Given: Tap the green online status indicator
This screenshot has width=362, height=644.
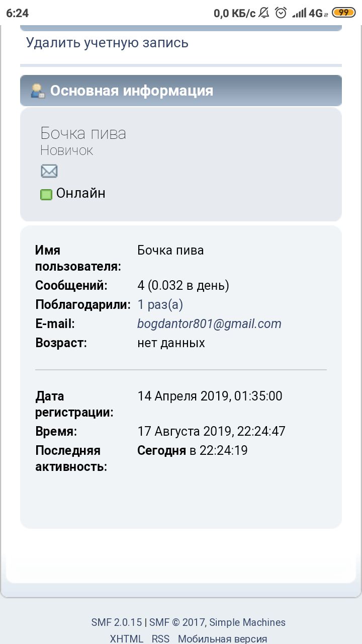Looking at the screenshot, I should [x=46, y=194].
